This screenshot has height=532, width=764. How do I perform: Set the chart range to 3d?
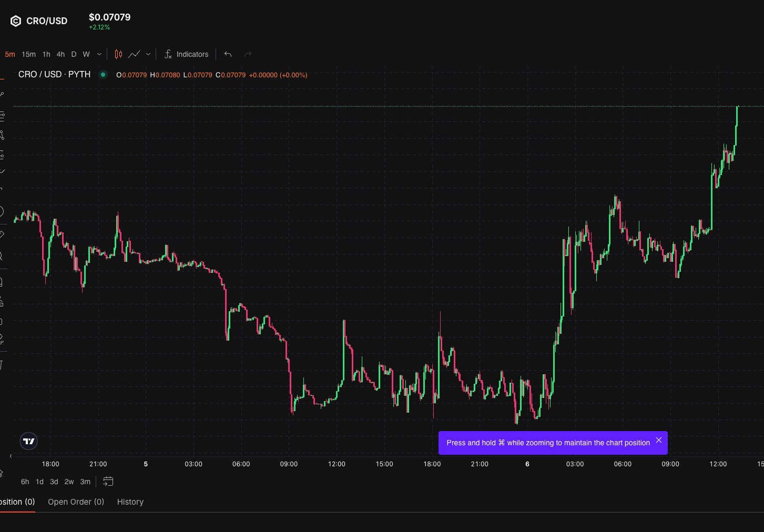pos(54,482)
